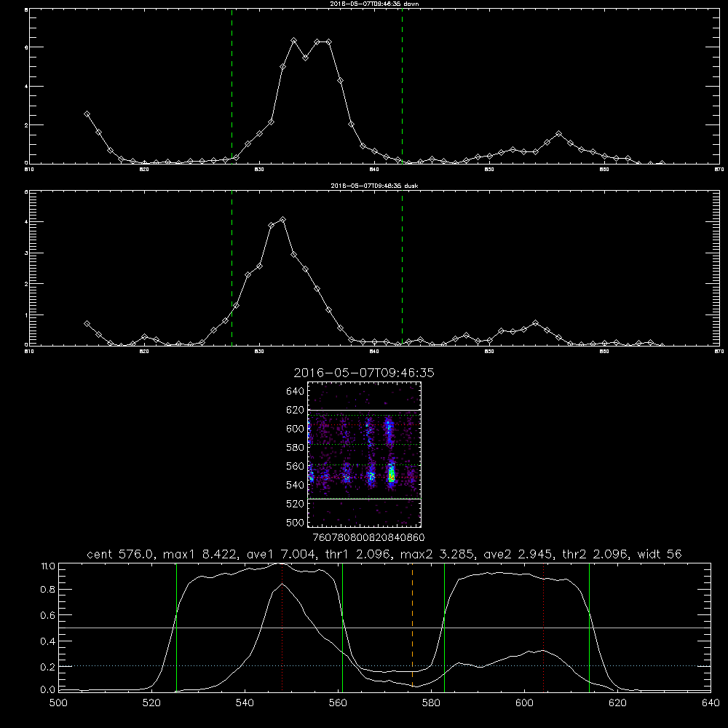Click the green boundary line near 561

pos(343,627)
